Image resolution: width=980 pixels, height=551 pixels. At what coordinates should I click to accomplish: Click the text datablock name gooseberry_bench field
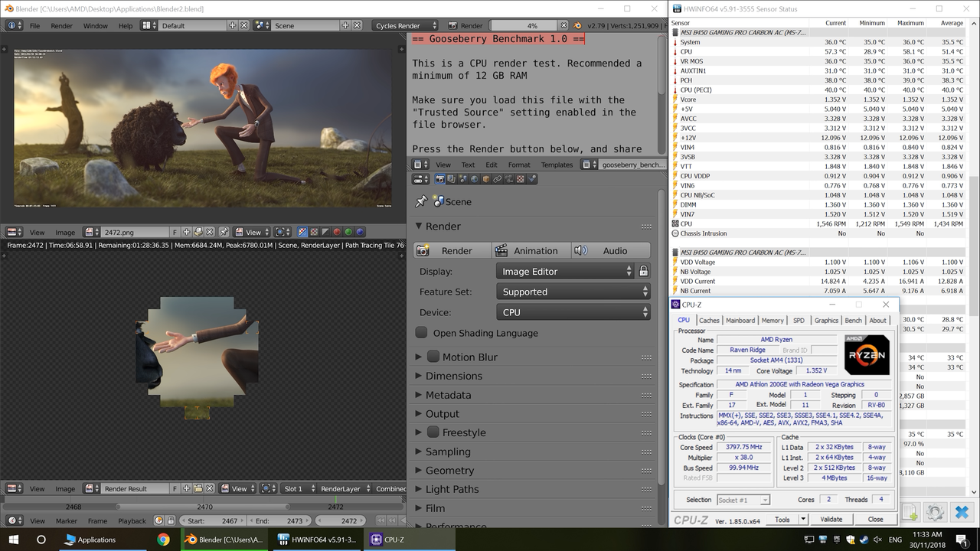coord(632,165)
